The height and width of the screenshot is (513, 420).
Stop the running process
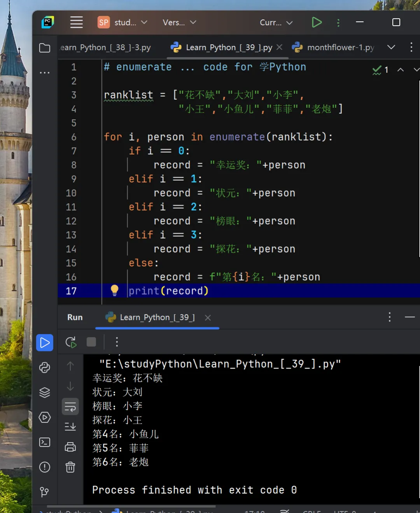pos(91,342)
